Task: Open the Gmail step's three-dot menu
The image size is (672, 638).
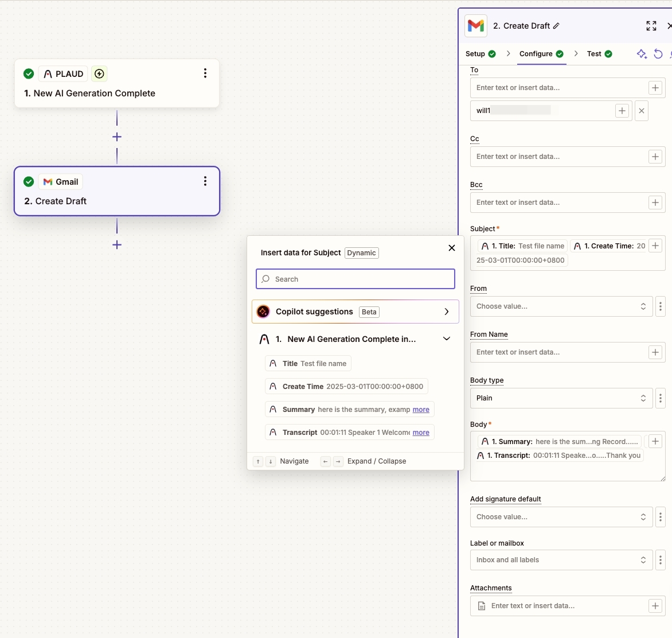Action: tap(205, 181)
